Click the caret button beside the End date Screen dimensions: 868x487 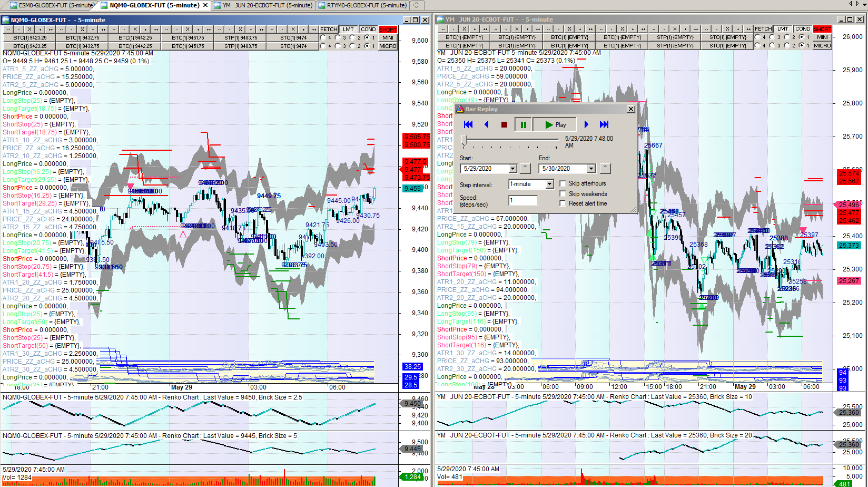point(605,168)
